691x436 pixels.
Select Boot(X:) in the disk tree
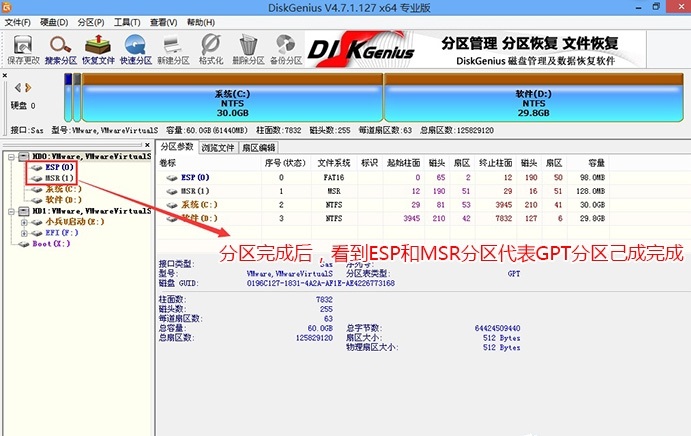pyautogui.click(x=51, y=244)
